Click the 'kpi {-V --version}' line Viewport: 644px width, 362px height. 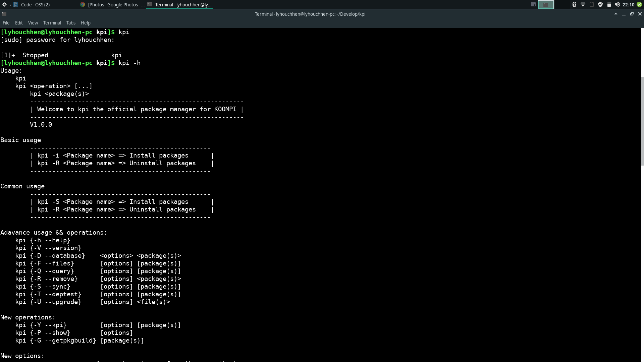coord(48,248)
